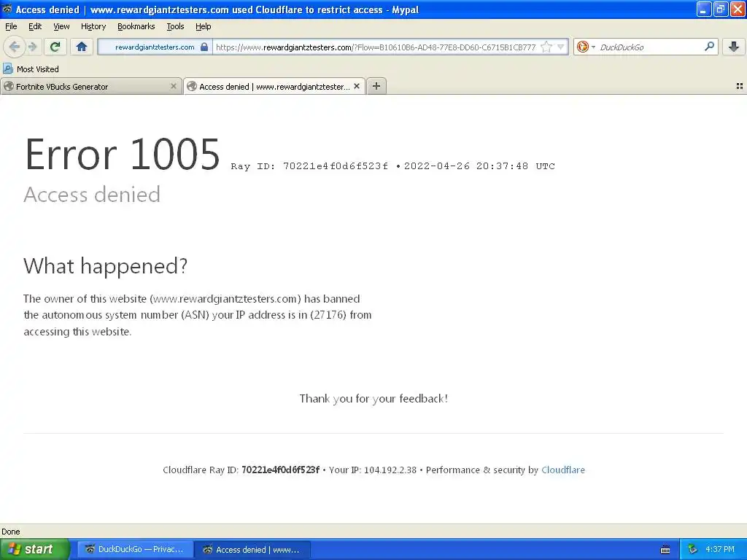Open the File menu
This screenshot has height=560, width=747.
coord(11,26)
